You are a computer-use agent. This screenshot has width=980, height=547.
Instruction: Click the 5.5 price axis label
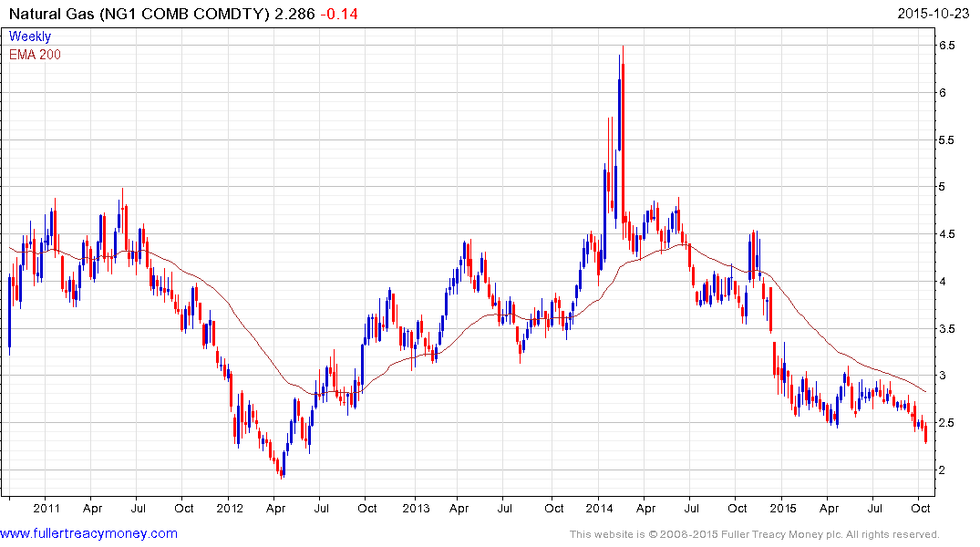click(x=946, y=140)
